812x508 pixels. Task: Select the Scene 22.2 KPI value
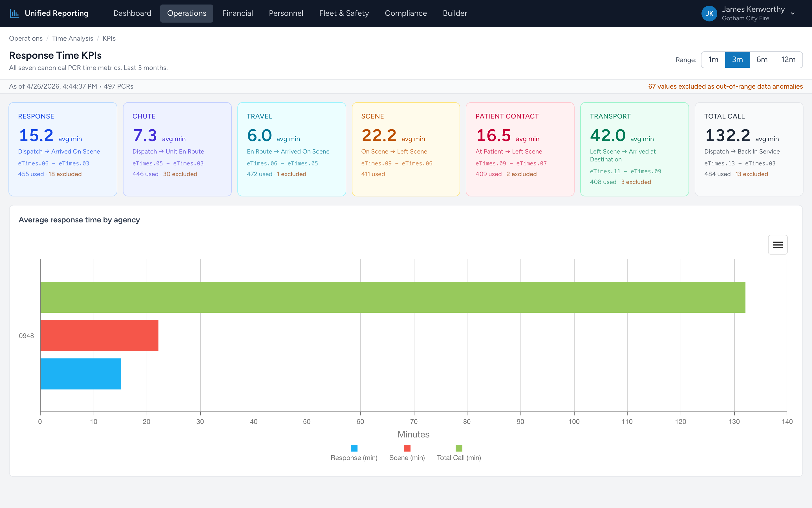point(379,135)
